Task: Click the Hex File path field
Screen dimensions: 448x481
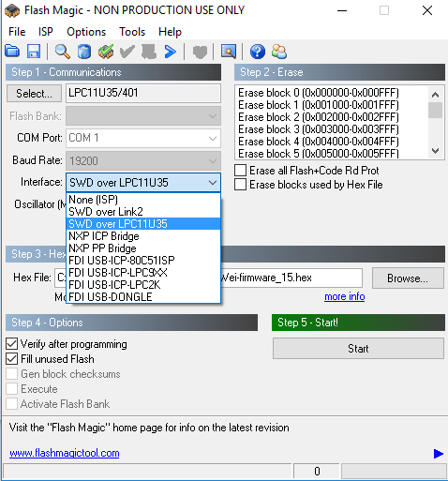Action: click(208, 278)
